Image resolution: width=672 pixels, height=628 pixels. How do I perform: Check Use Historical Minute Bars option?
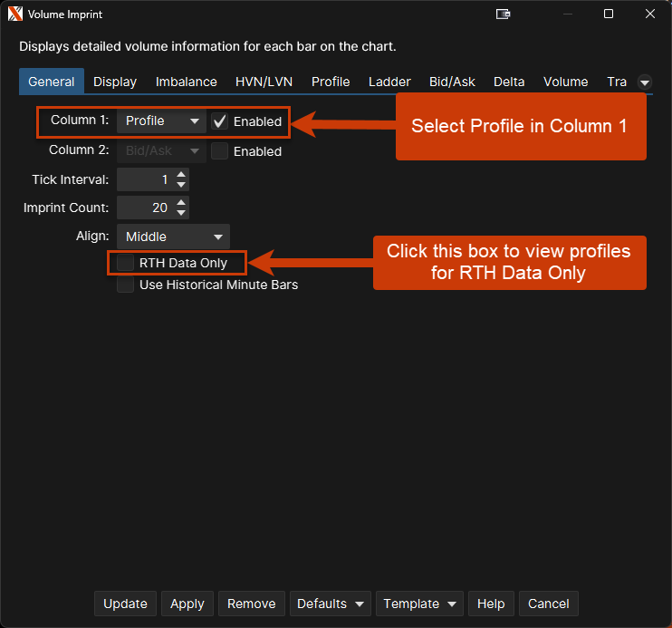[126, 285]
